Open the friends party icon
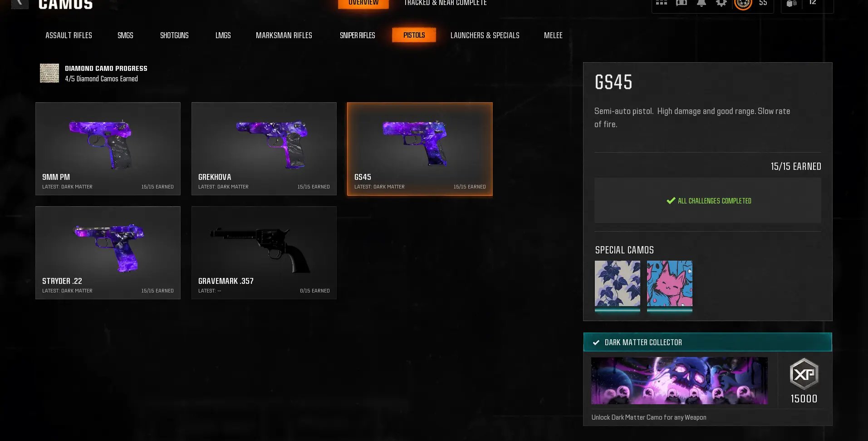 [x=792, y=3]
